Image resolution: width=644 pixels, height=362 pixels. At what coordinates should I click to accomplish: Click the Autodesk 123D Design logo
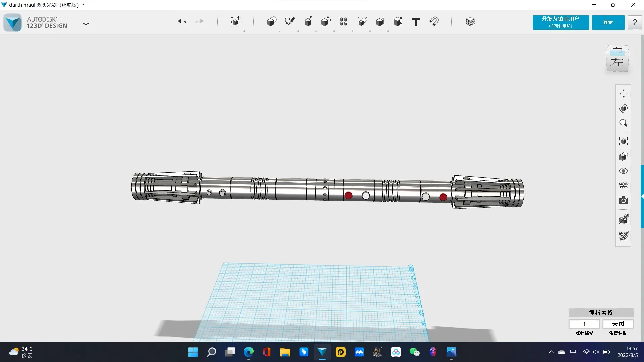(13, 22)
